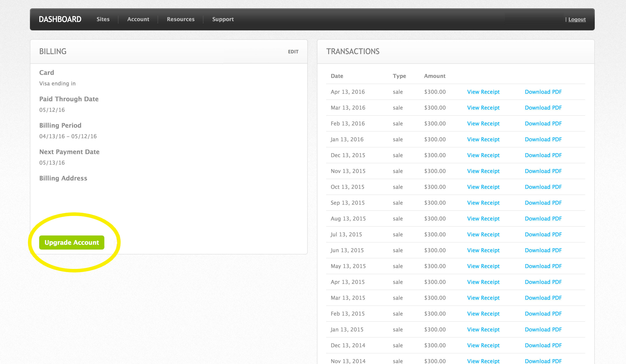
Task: Download PDF for Apr 13 2016
Action: click(x=543, y=91)
